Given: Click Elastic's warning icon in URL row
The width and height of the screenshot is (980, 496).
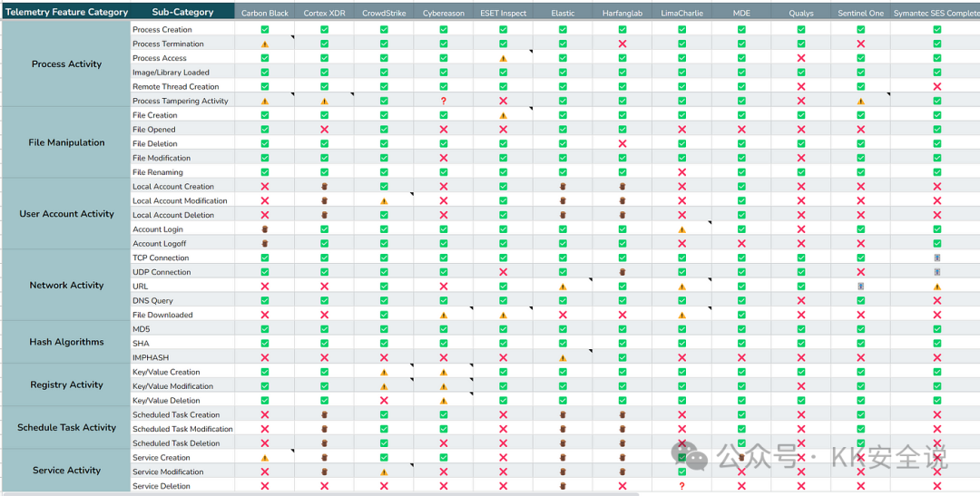Looking at the screenshot, I should (x=563, y=287).
